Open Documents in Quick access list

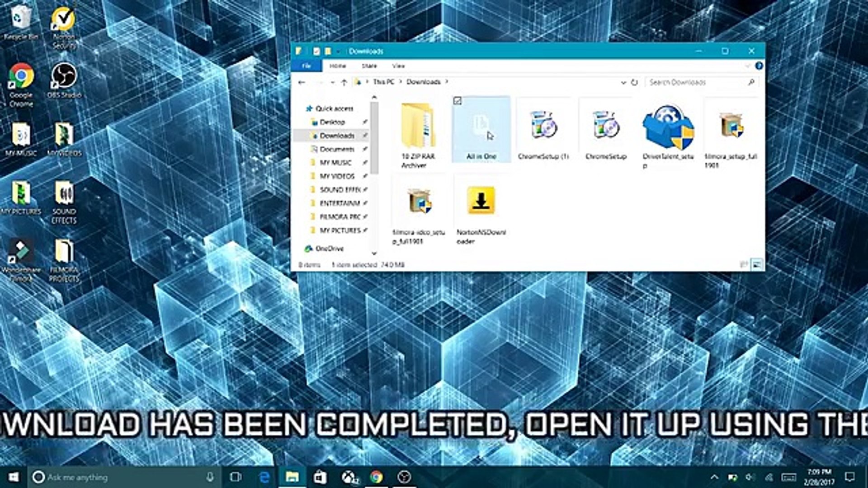(337, 149)
